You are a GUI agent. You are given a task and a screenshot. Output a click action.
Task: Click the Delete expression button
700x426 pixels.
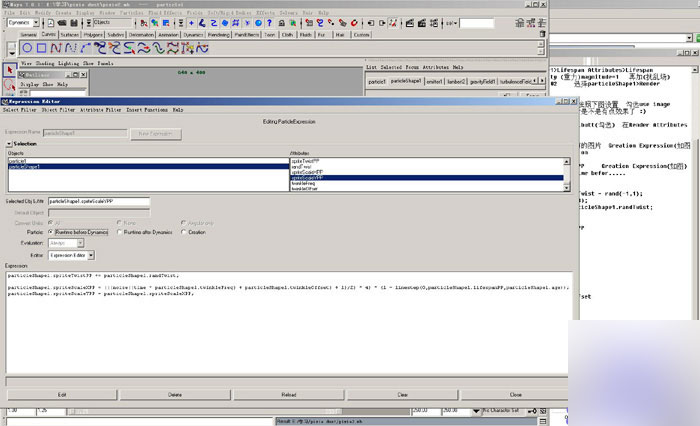[x=175, y=395]
